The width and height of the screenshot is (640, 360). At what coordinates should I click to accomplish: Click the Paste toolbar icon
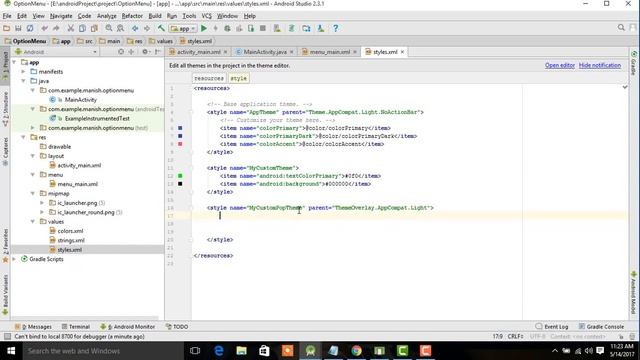(x=94, y=28)
